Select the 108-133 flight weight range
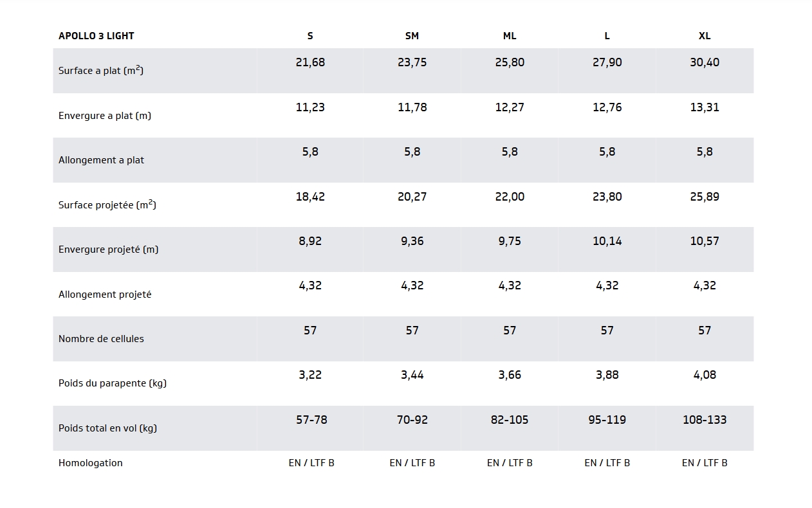 pos(705,420)
